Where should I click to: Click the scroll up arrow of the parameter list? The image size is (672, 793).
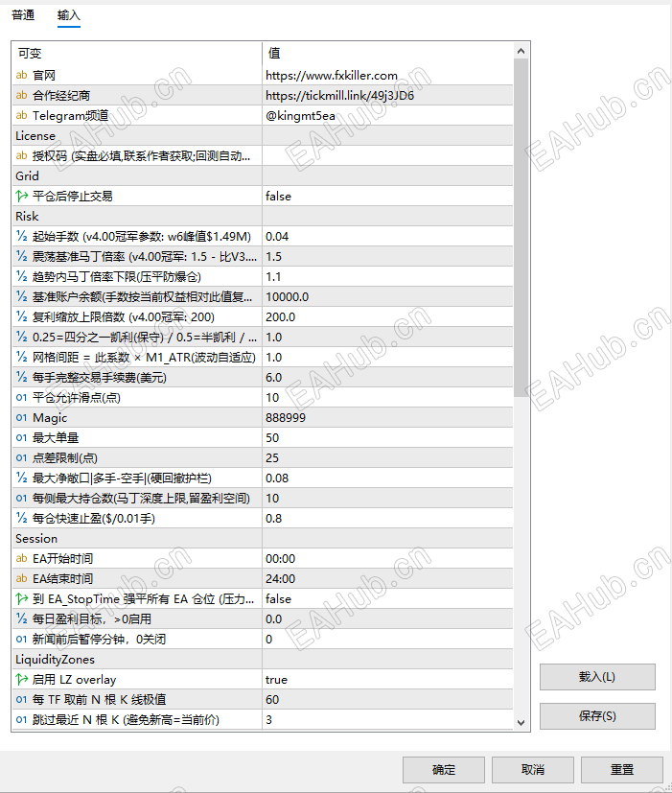pos(521,51)
